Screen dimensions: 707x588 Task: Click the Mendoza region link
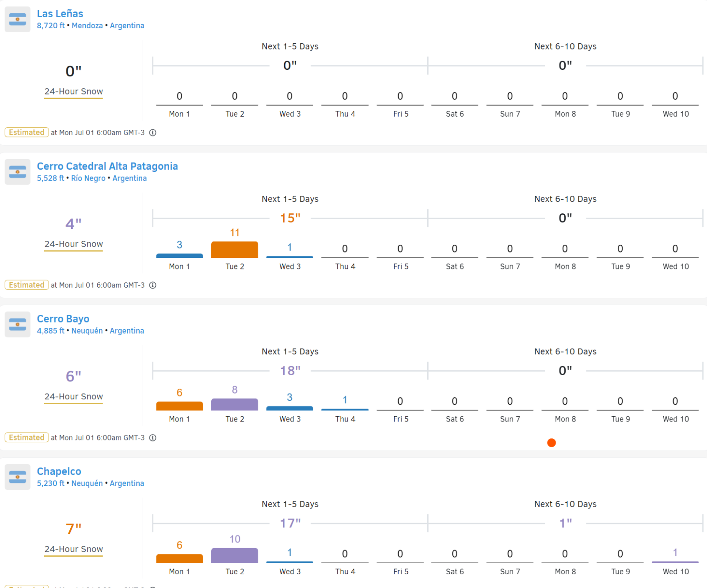point(87,26)
